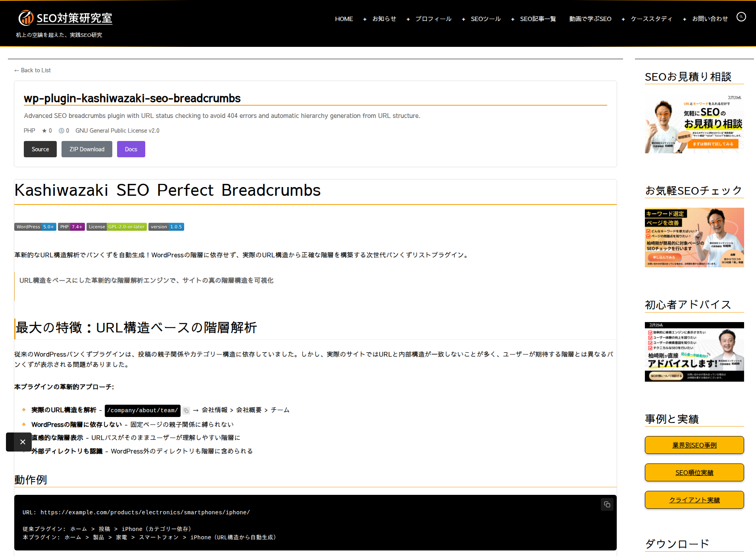Click the WordPress 5.0+ version badge
756x556 pixels.
tap(35, 227)
